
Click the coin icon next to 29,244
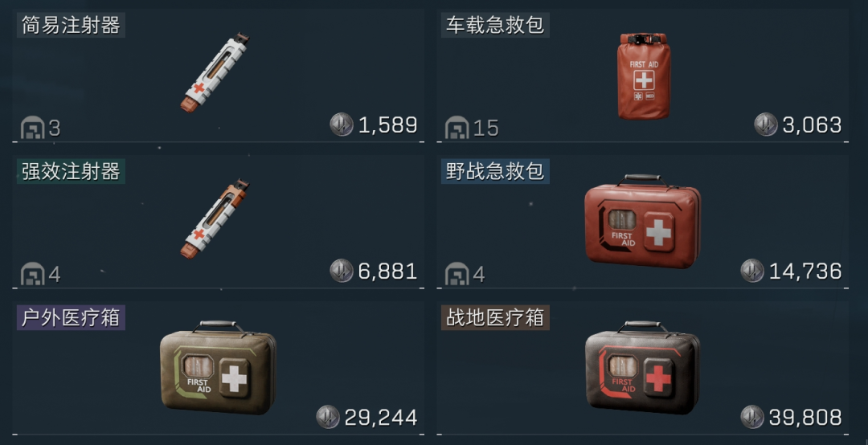328,417
